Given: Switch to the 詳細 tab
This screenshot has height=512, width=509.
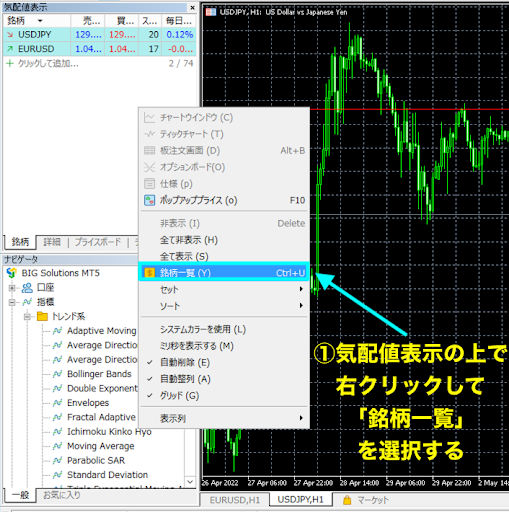Looking at the screenshot, I should 52,242.
